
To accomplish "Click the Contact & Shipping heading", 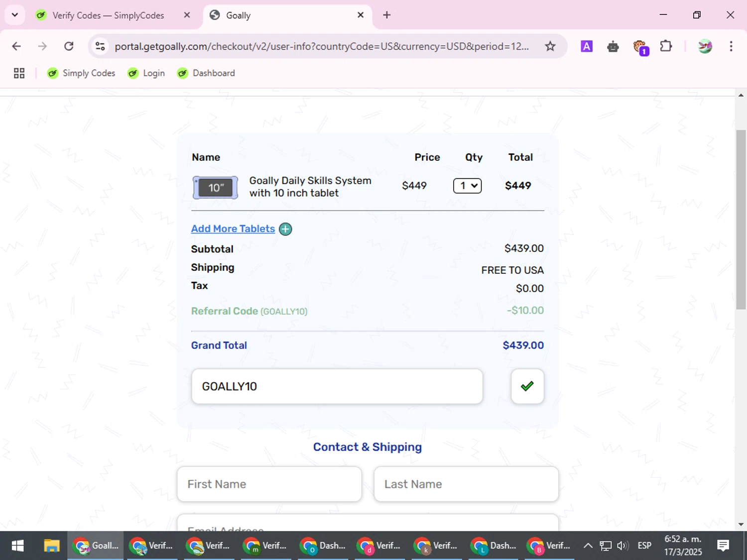I will pyautogui.click(x=368, y=447).
